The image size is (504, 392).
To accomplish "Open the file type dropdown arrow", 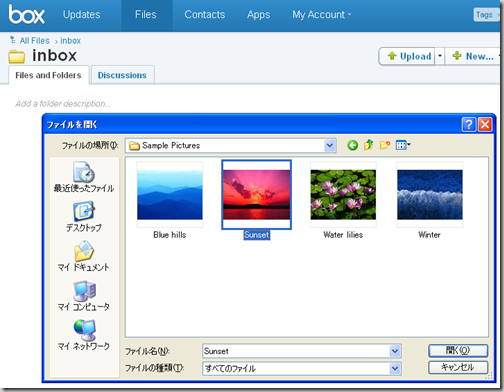I will (395, 368).
